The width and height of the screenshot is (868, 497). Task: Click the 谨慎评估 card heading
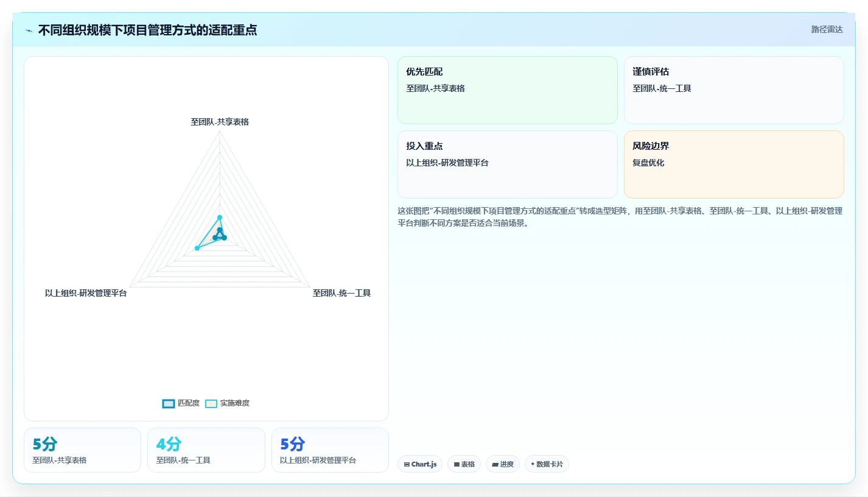click(651, 72)
